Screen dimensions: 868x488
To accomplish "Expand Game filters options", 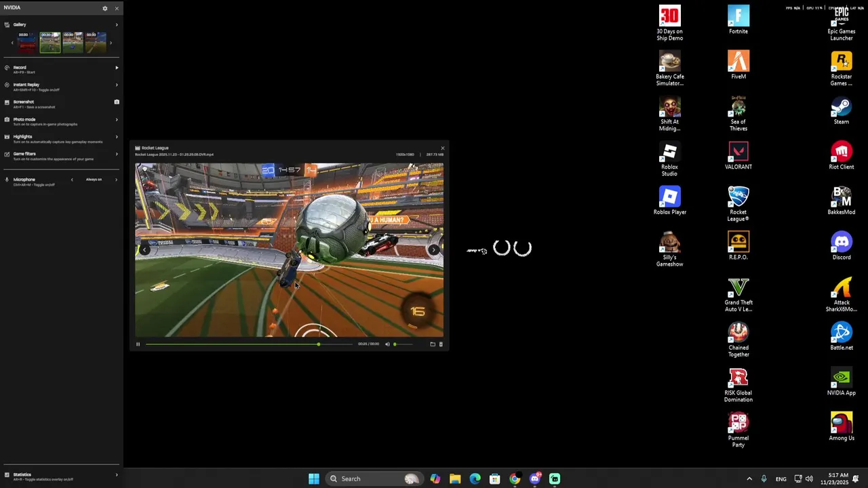I will (117, 154).
